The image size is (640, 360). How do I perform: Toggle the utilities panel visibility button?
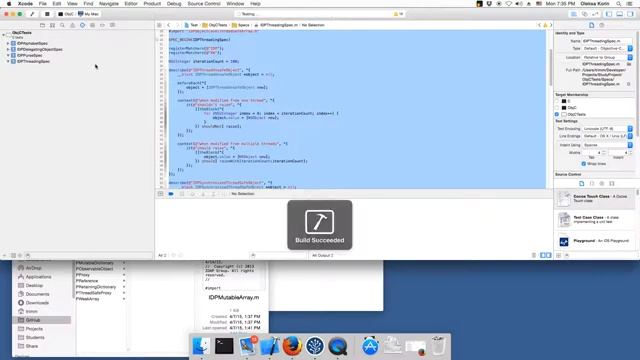pos(631,14)
